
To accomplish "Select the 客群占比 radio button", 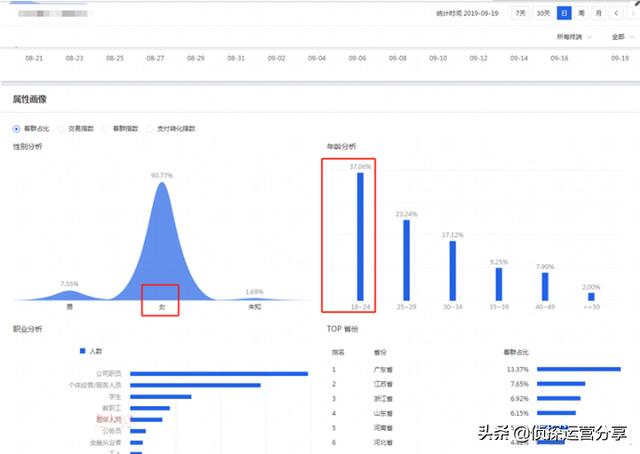I will [x=17, y=129].
